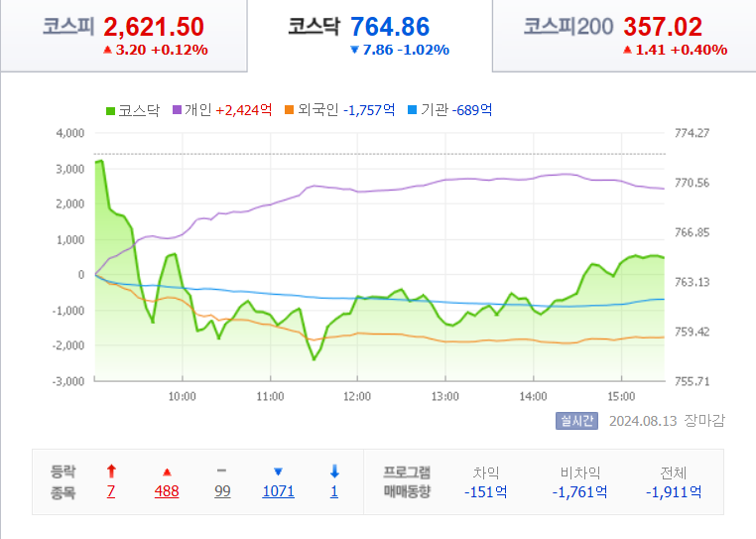Click the 등락 종목 label

(63, 481)
